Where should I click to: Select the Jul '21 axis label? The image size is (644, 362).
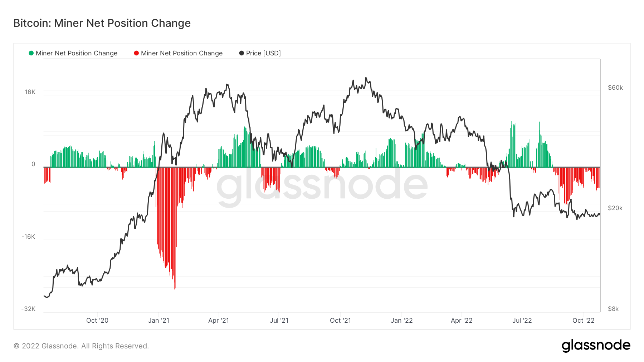click(279, 321)
